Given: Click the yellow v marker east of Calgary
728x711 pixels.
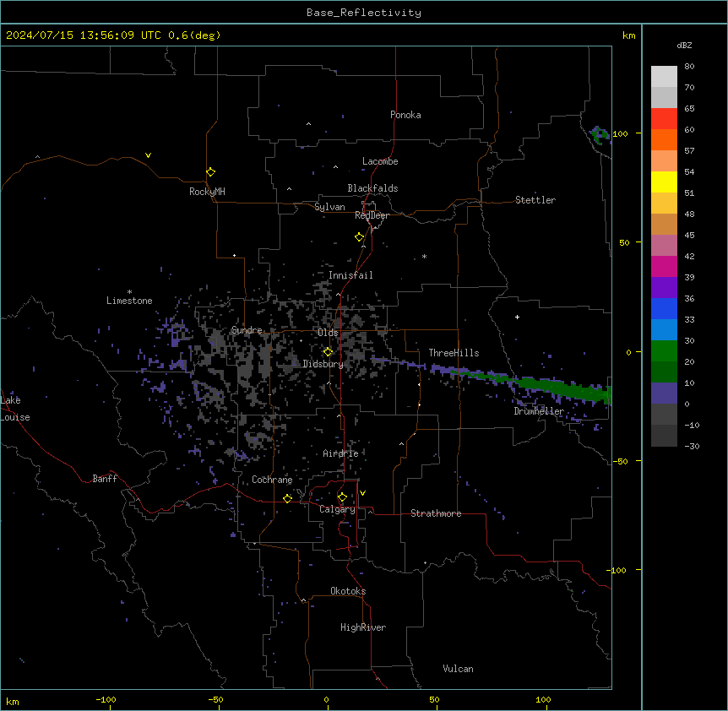Looking at the screenshot, I should (x=362, y=493).
